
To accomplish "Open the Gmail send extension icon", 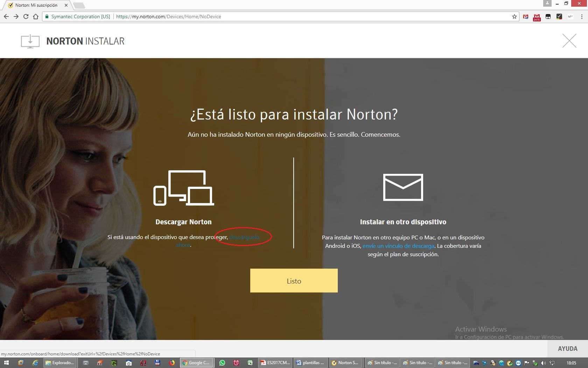I will coord(526,16).
